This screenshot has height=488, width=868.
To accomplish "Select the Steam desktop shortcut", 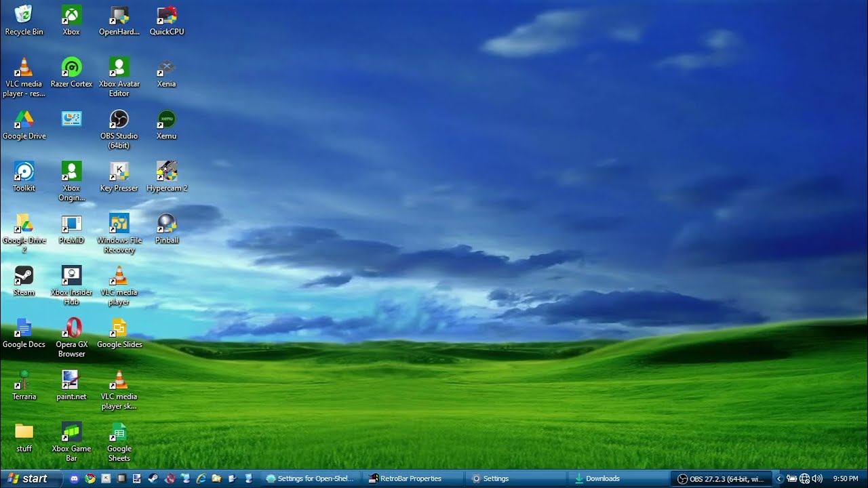I will (x=24, y=281).
